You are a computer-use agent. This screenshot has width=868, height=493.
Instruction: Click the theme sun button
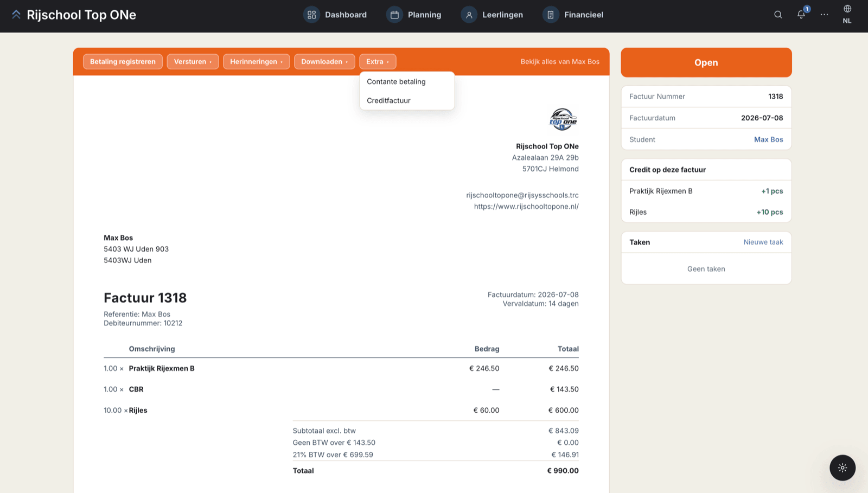(x=843, y=468)
